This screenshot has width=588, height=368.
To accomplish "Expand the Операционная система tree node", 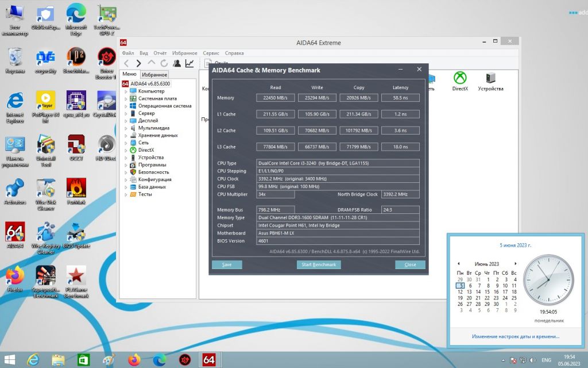I will pyautogui.click(x=126, y=106).
